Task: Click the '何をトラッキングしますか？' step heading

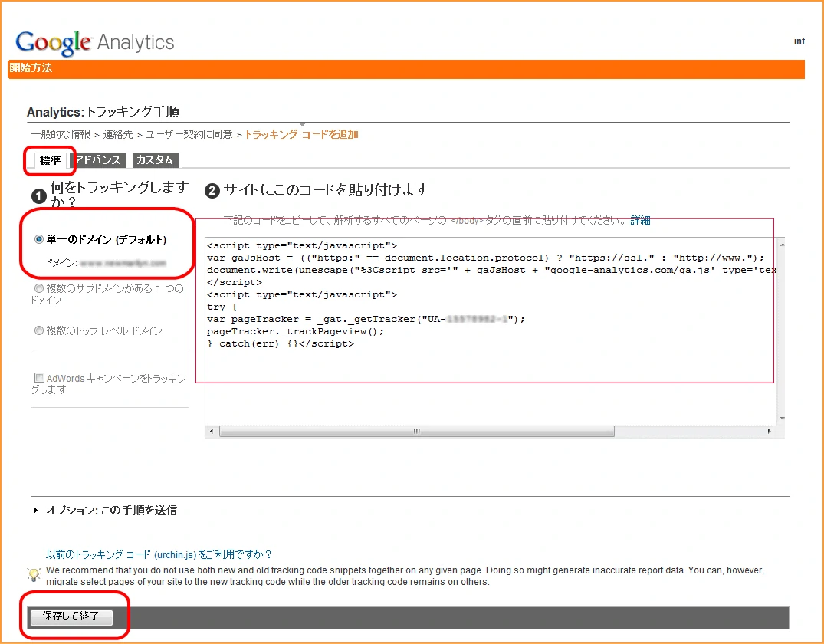Action: (120, 194)
